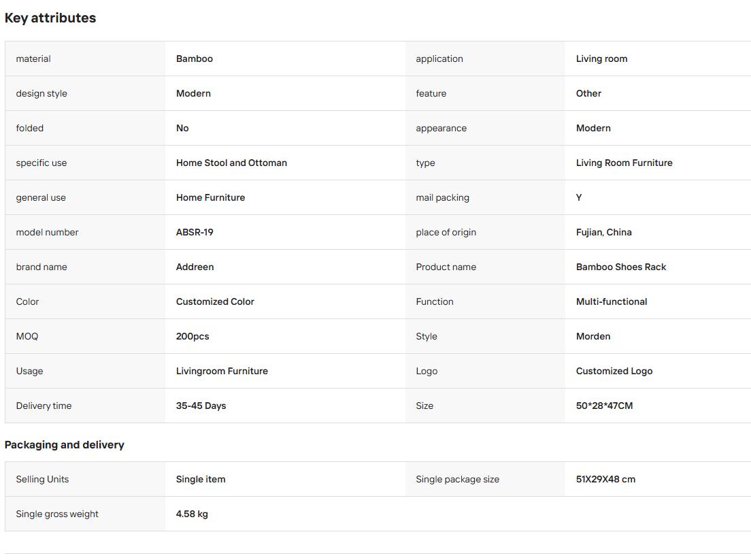Select the ABSR-19 model number text
The image size is (751, 560).
[195, 232]
